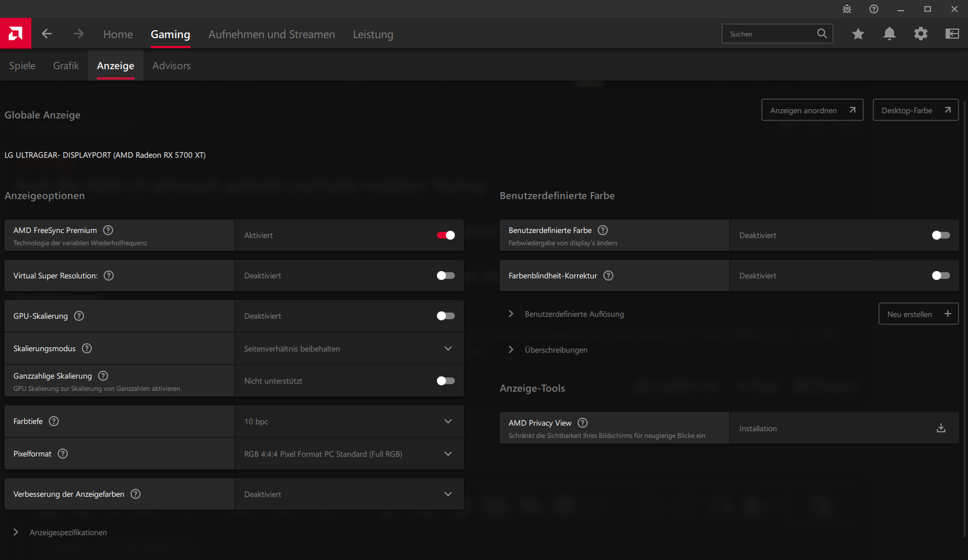Open favorites star icon
The width and height of the screenshot is (968, 560).
click(x=858, y=34)
